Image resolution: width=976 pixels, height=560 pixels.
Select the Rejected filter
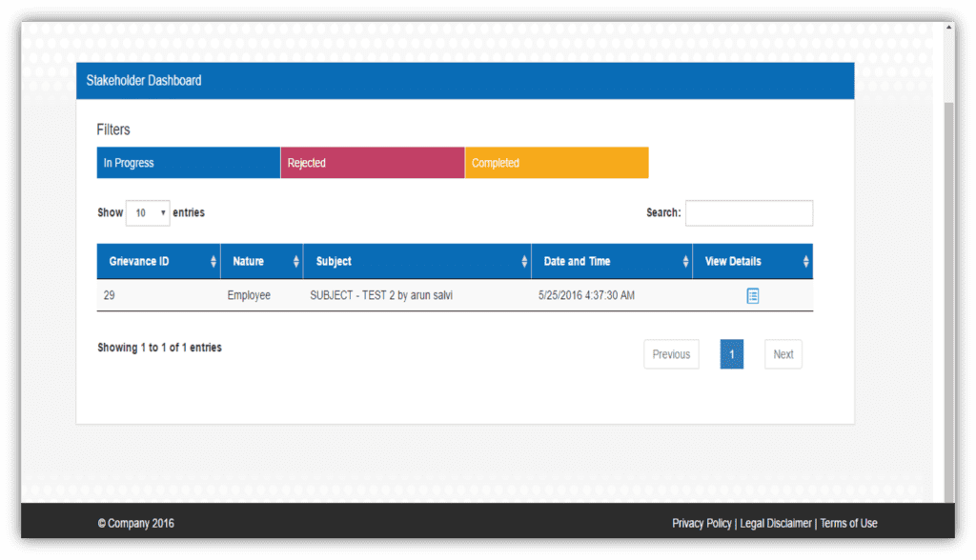[372, 163]
